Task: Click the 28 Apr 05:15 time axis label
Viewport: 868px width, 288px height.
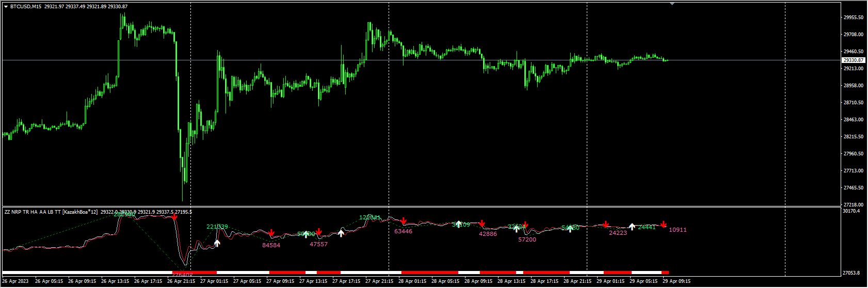Action: [x=445, y=281]
